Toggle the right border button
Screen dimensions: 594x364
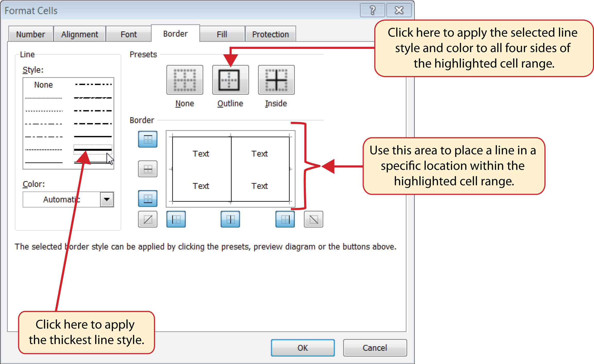285,219
